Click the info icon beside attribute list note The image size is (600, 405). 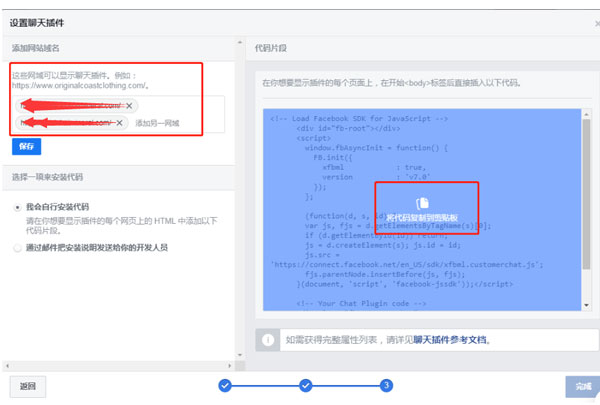click(268, 340)
